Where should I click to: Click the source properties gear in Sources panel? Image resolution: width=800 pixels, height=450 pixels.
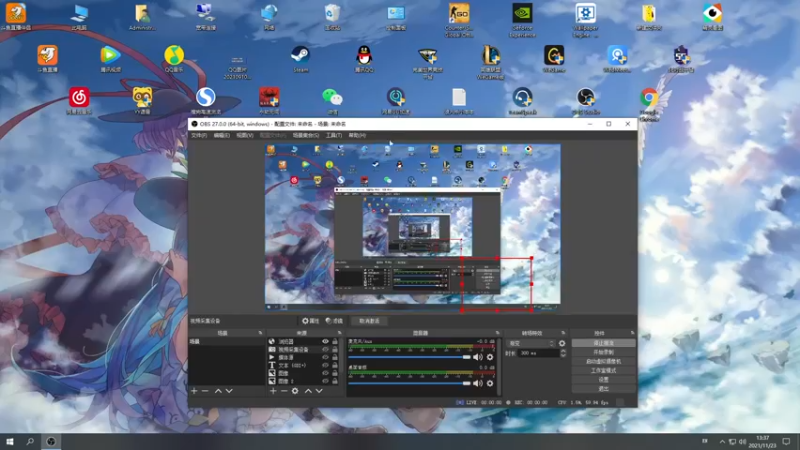[x=295, y=391]
